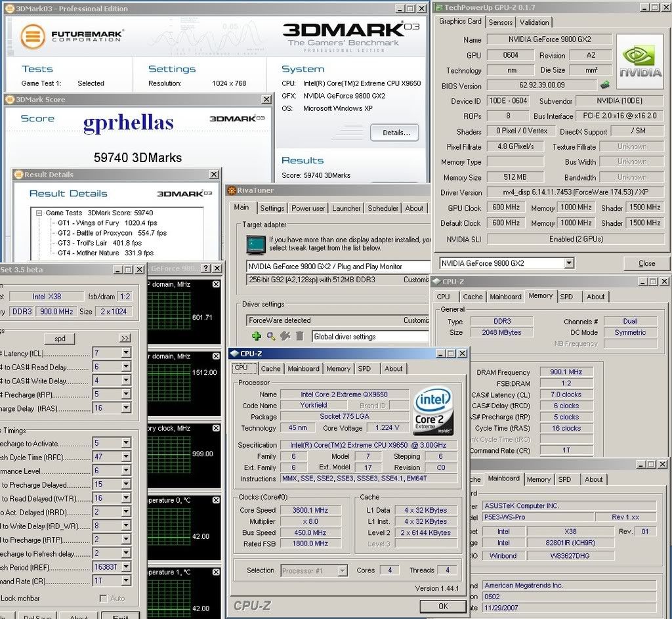Screen dimensions: 672x619
Task: Close the temperature 1 graph
Action: pos(216,572)
